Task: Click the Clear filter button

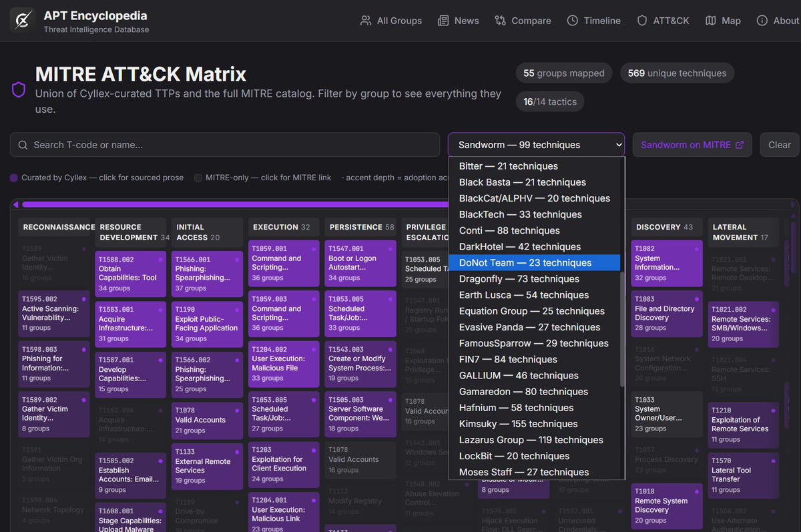Action: pyautogui.click(x=780, y=145)
